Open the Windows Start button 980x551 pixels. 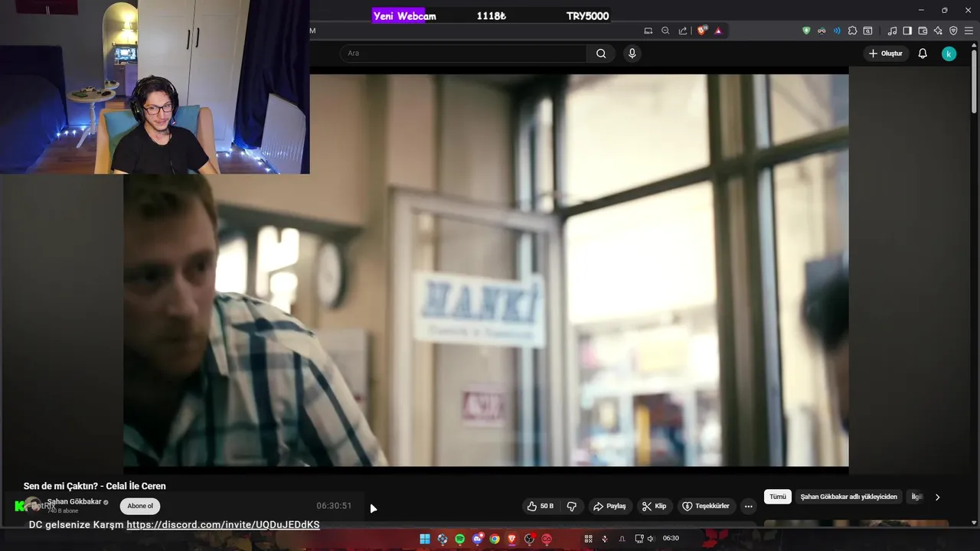point(424,539)
